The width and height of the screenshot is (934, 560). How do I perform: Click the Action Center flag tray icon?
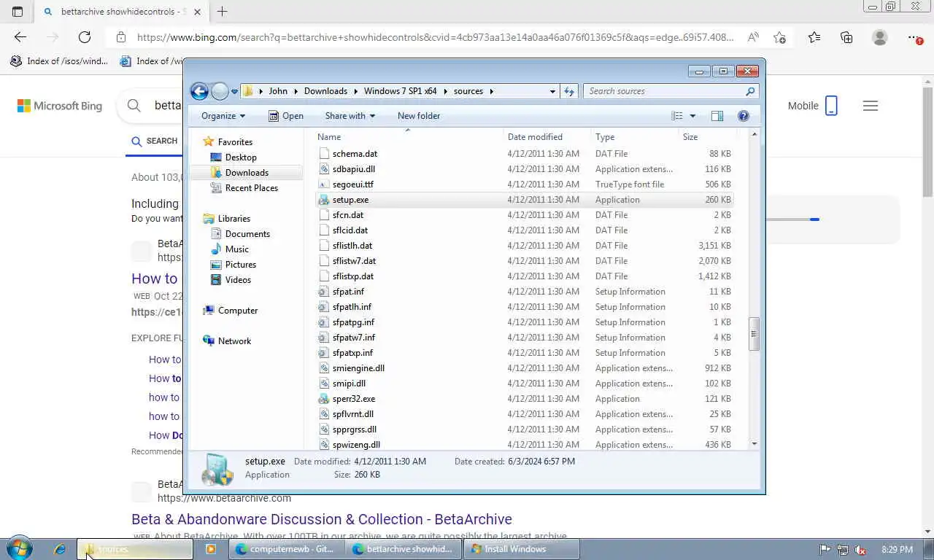[825, 550]
